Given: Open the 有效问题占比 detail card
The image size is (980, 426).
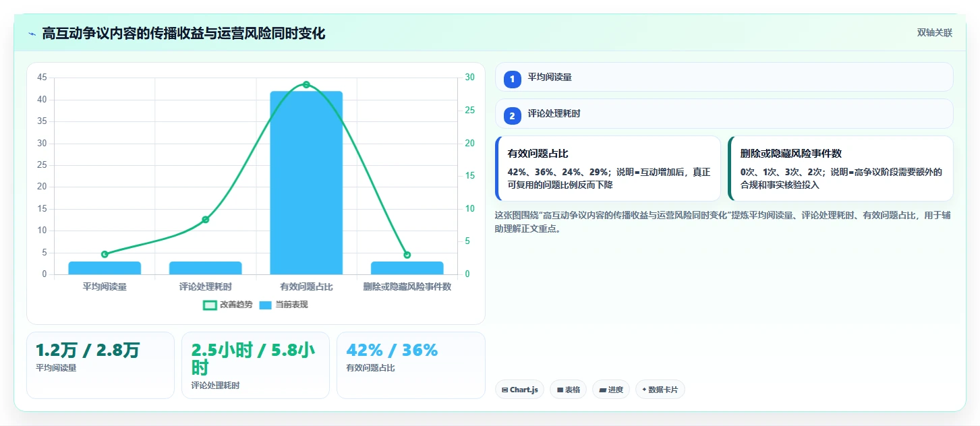Looking at the screenshot, I should (608, 169).
